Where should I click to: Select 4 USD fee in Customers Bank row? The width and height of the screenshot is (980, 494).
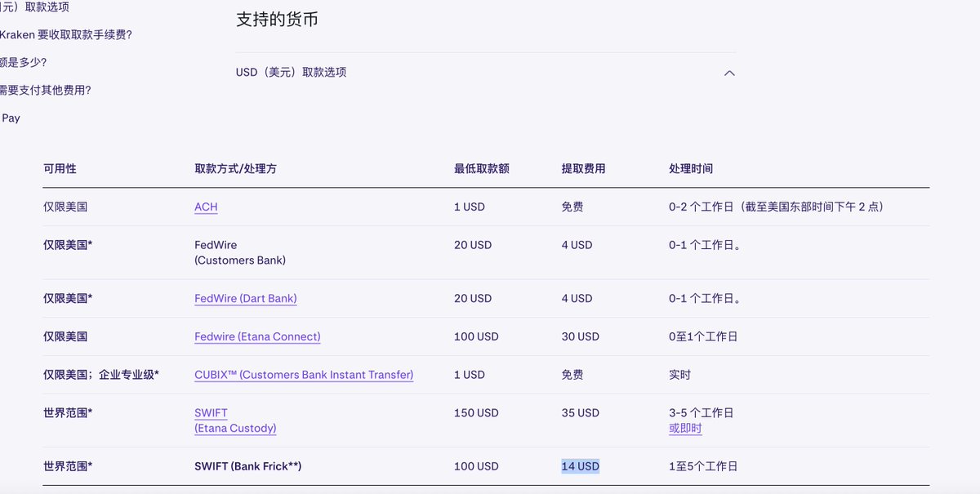[577, 245]
